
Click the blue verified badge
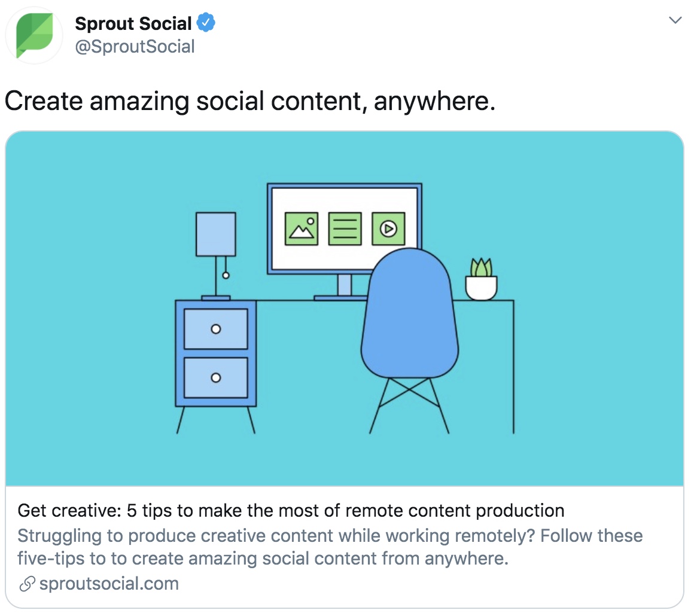[x=206, y=23]
